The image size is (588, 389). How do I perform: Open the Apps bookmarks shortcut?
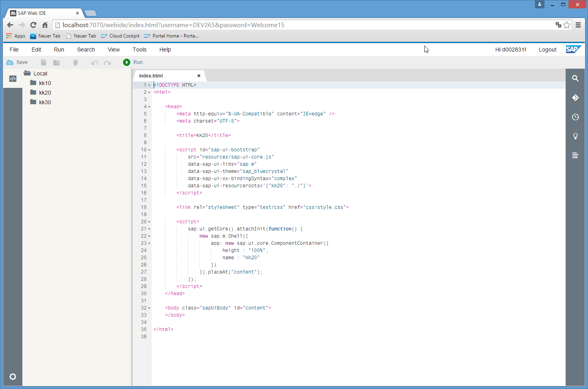pos(16,36)
